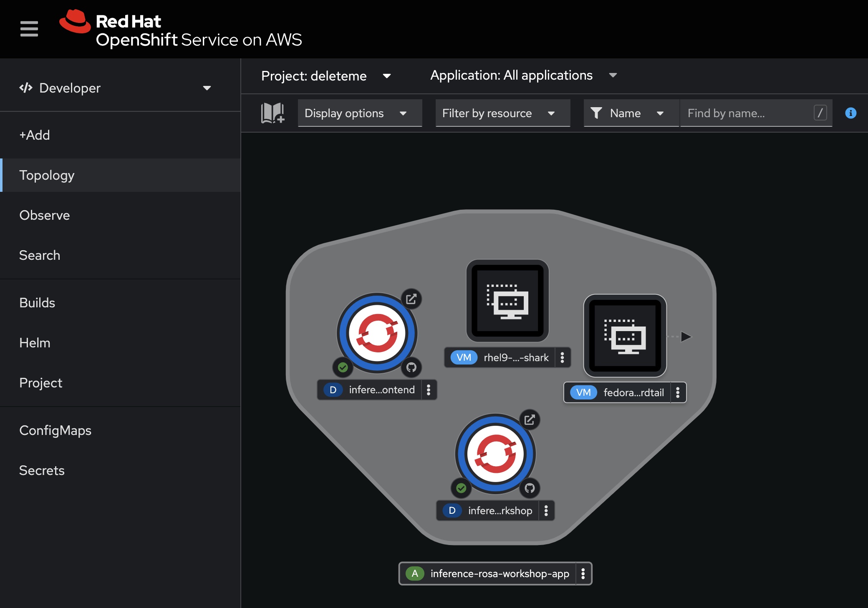Click build status check on infere...rkshop node
Image resolution: width=868 pixels, height=608 pixels.
point(461,488)
